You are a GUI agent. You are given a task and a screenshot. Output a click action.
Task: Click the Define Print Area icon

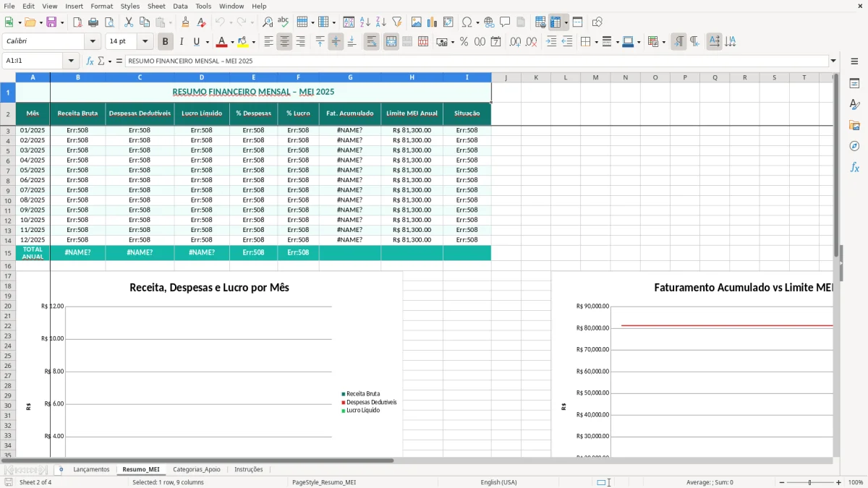(x=540, y=22)
